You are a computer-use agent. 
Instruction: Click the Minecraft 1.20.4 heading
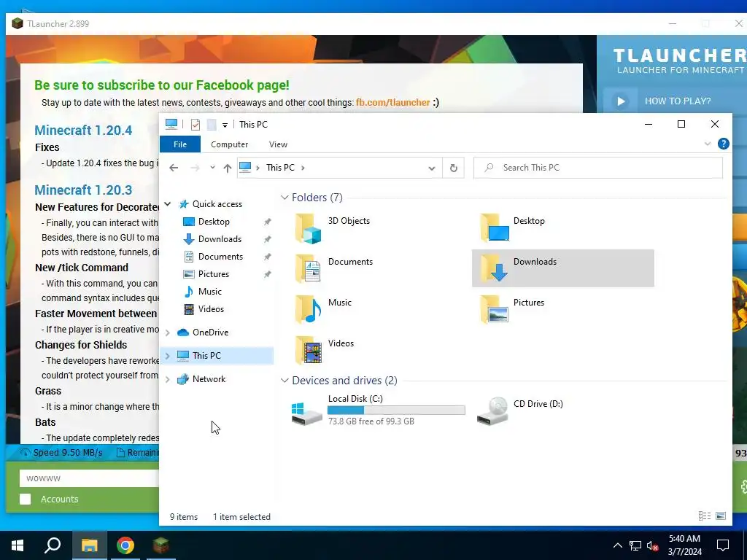(x=83, y=130)
